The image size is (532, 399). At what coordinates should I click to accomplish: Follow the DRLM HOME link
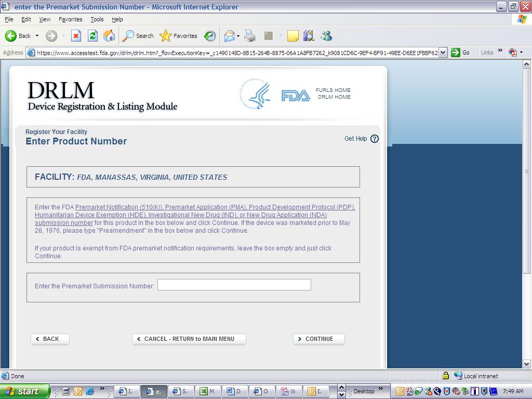coord(334,97)
